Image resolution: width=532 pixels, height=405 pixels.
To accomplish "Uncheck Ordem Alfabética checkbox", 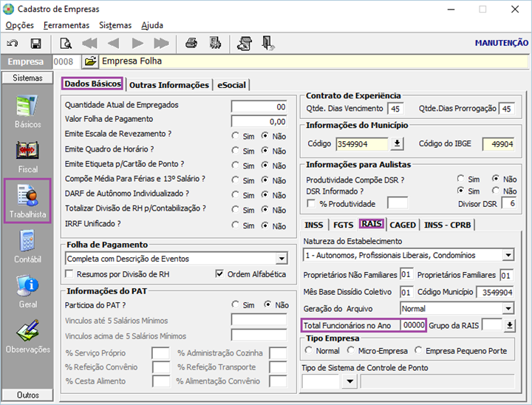I will [219, 274].
